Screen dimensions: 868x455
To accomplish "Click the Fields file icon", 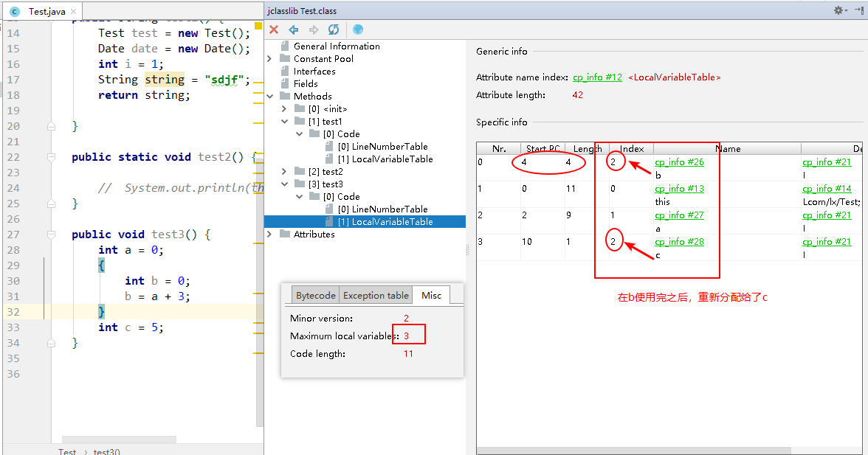I will pyautogui.click(x=285, y=83).
